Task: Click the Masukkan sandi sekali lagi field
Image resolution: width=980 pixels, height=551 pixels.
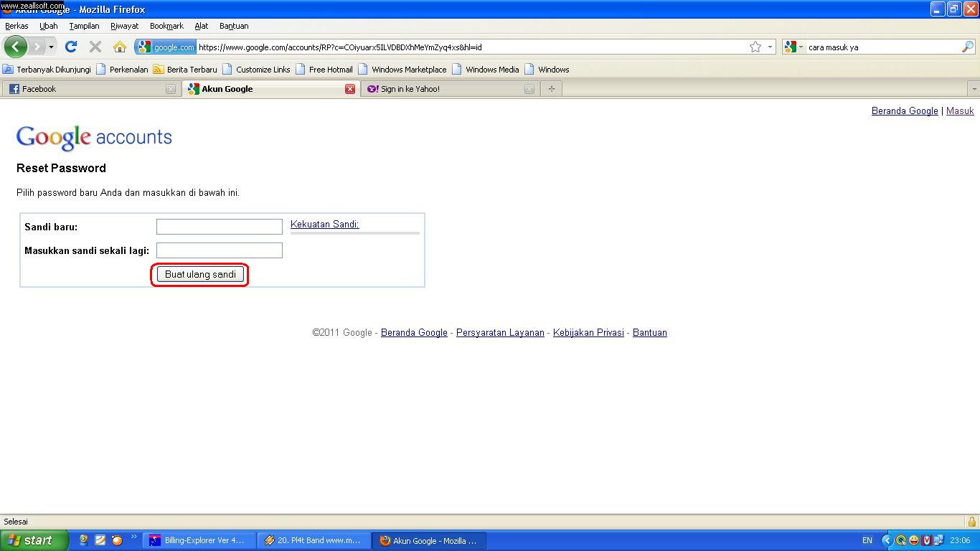Action: (220, 250)
